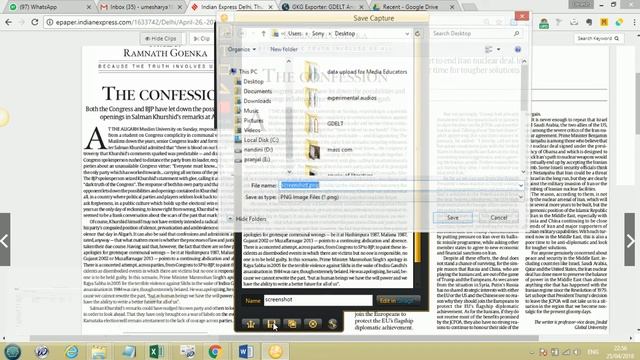640x360 pixels.
Task: Open Excel from the taskbar
Action: (x=156, y=351)
